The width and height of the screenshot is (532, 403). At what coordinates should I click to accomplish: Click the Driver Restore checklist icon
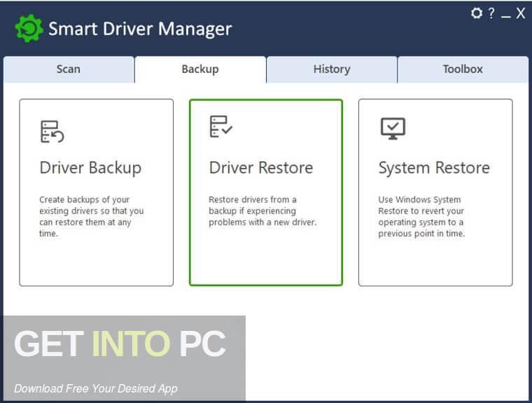(x=221, y=127)
